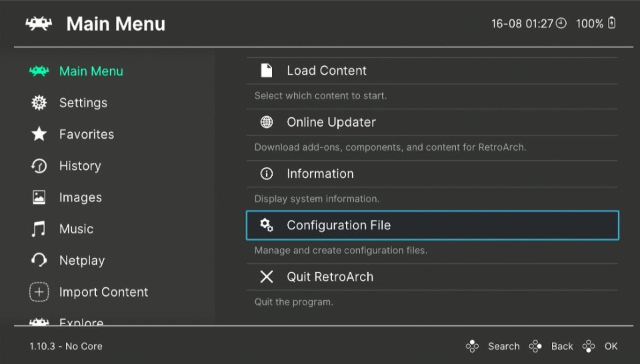This screenshot has width=640, height=364.
Task: Open the Main Menu sidebar entry
Action: (91, 71)
